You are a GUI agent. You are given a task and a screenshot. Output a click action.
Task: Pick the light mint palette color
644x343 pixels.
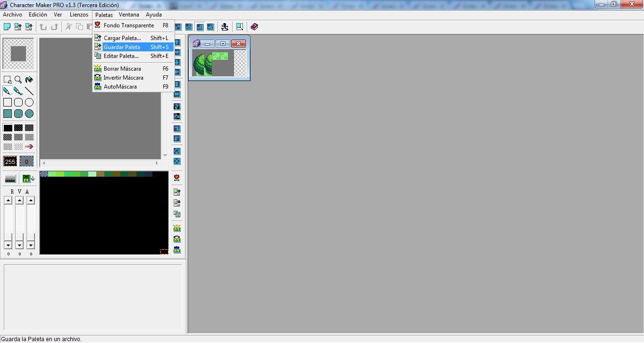coord(92,174)
